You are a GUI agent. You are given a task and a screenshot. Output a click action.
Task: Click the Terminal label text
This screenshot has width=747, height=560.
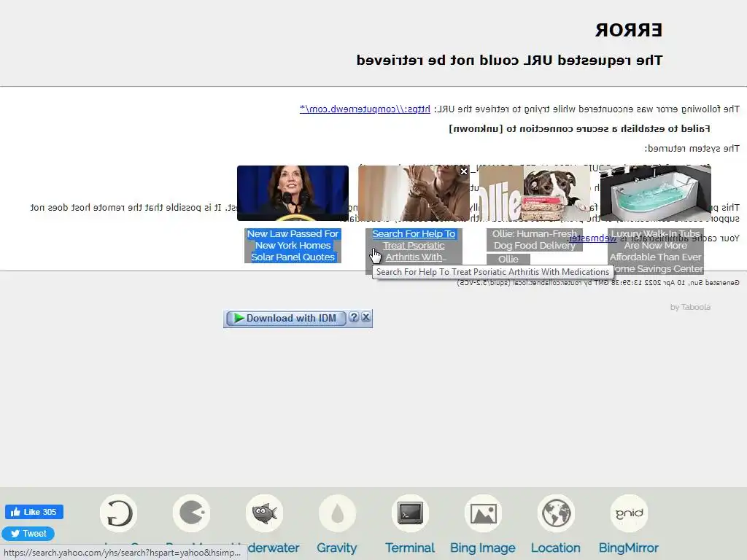(410, 548)
